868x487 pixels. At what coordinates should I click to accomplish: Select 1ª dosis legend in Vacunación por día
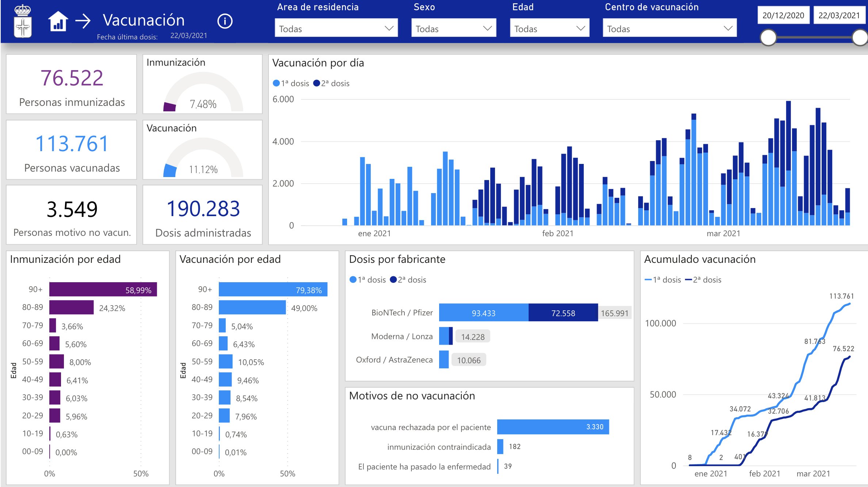click(x=291, y=83)
